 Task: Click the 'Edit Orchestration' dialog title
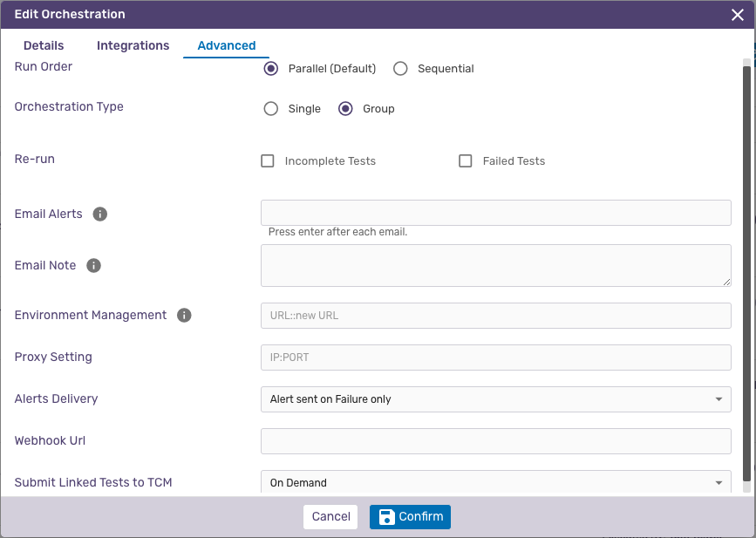70,14
